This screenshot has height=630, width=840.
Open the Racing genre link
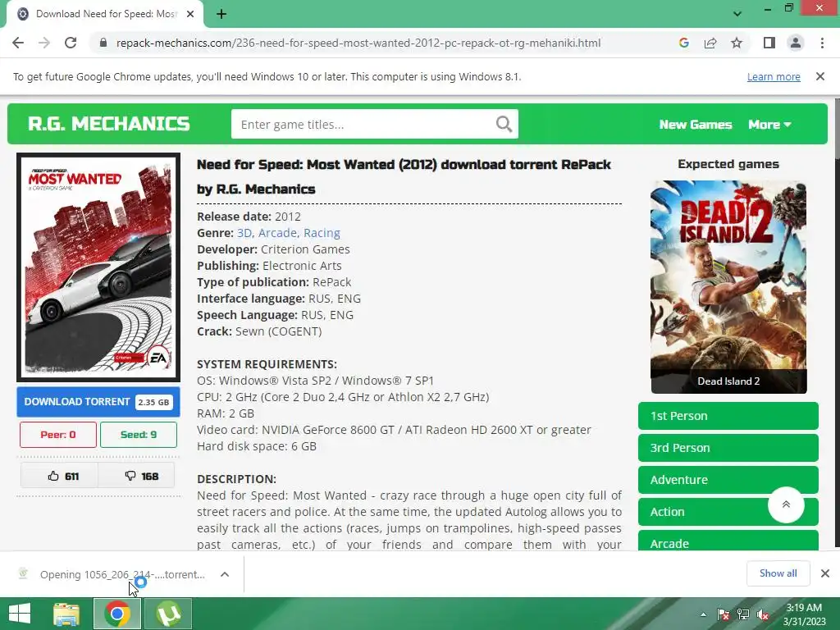click(322, 233)
